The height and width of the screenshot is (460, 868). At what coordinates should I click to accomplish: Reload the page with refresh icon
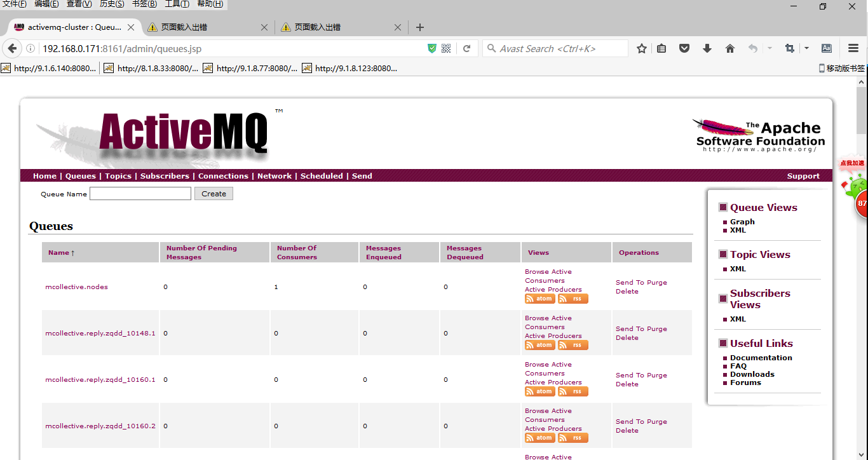click(466, 48)
